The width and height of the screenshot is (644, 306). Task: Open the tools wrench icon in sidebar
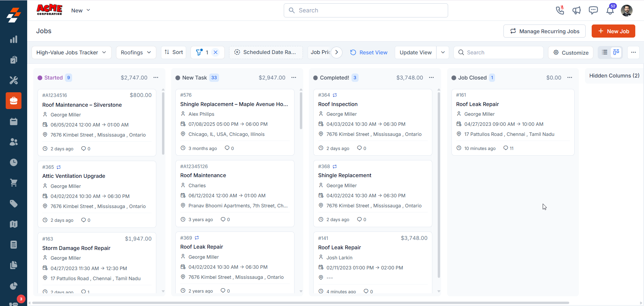pos(13,80)
